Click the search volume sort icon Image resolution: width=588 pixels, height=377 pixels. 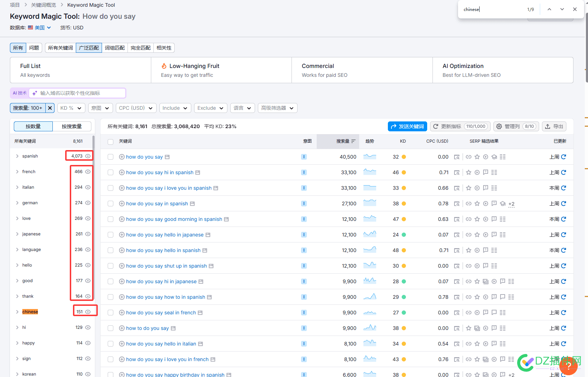click(x=353, y=141)
